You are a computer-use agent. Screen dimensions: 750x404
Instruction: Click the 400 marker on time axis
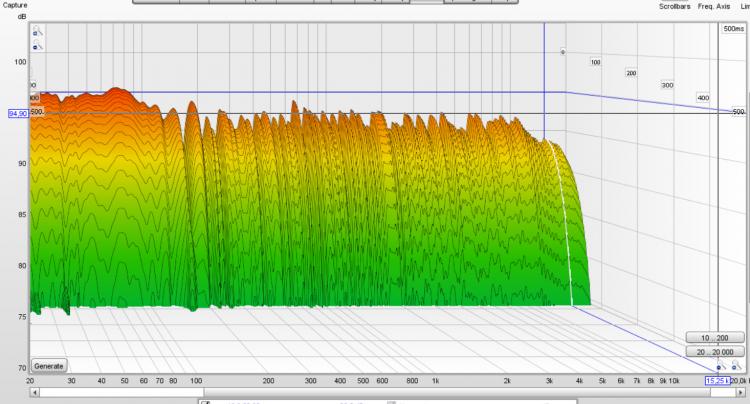click(x=702, y=97)
